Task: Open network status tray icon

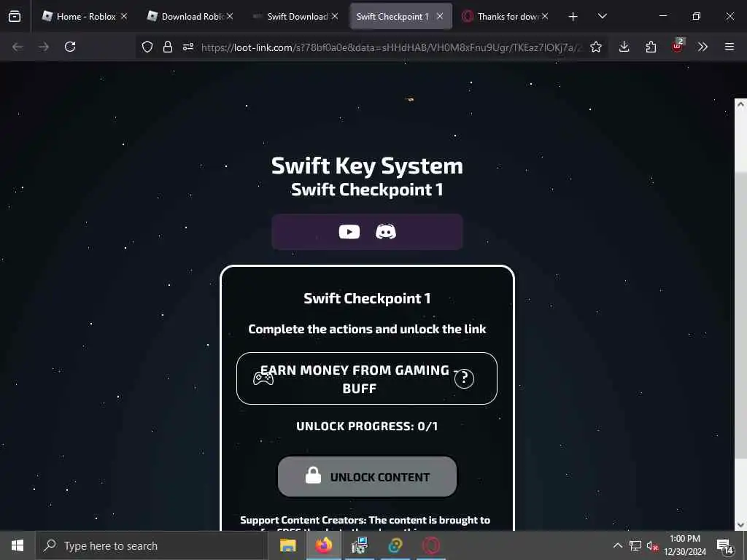Action: [x=635, y=545]
